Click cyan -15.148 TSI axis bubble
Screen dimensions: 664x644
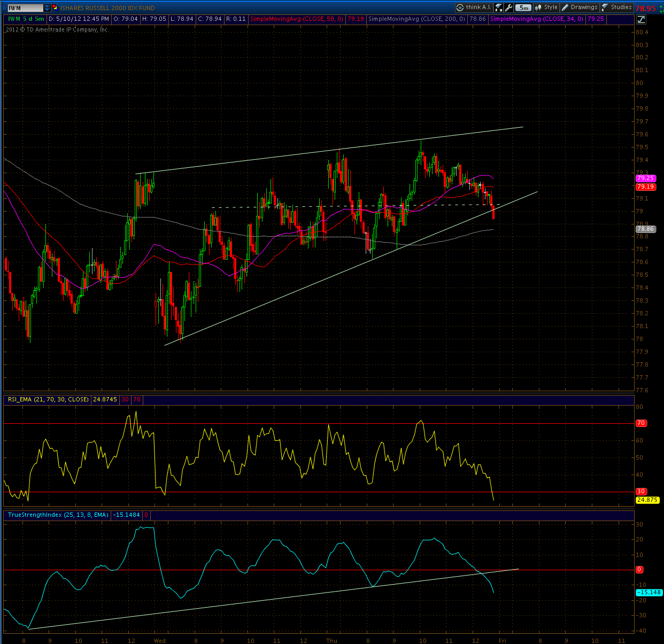pos(649,593)
